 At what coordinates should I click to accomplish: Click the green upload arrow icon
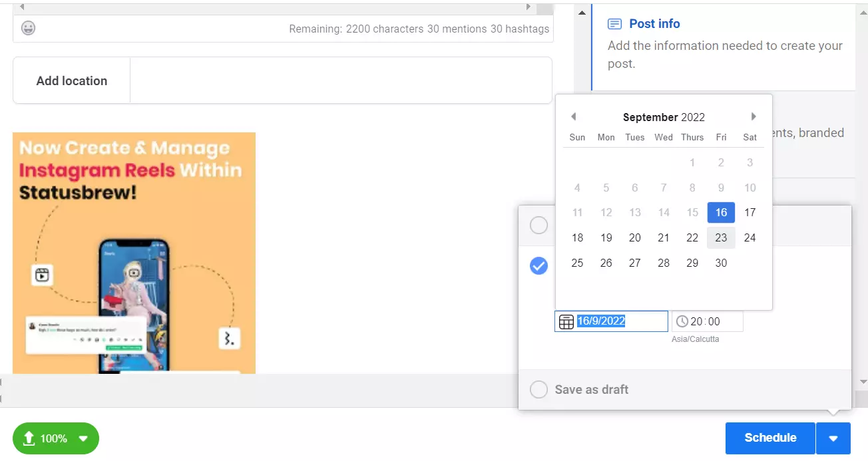click(x=29, y=438)
